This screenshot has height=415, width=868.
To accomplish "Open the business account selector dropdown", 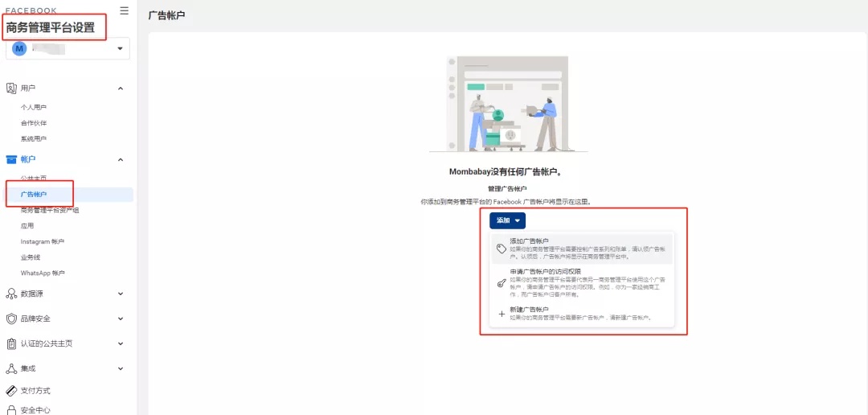I will (x=68, y=49).
